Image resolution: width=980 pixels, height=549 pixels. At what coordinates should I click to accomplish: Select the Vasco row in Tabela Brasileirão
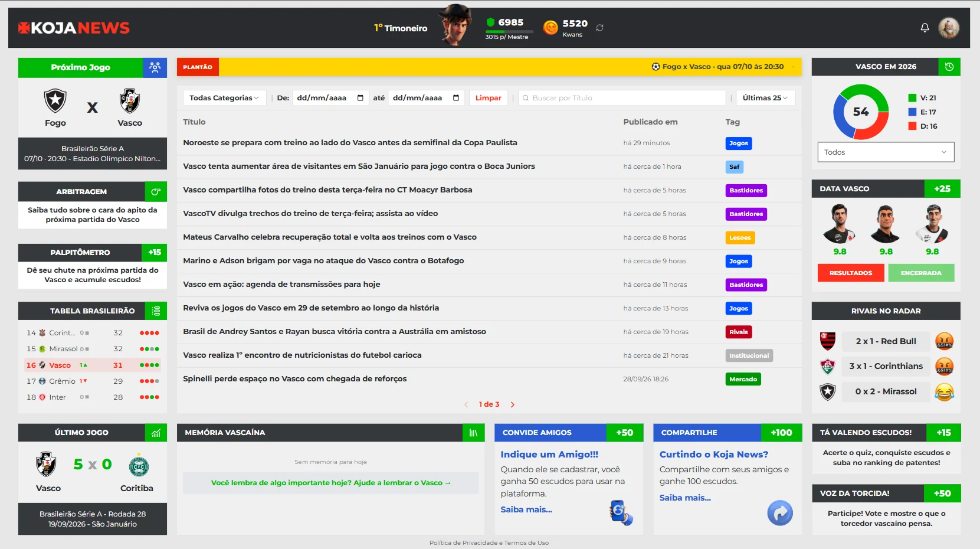pyautogui.click(x=93, y=365)
